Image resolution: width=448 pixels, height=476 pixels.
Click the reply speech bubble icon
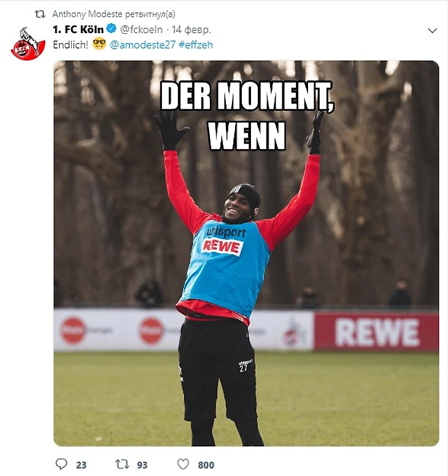pos(61,464)
